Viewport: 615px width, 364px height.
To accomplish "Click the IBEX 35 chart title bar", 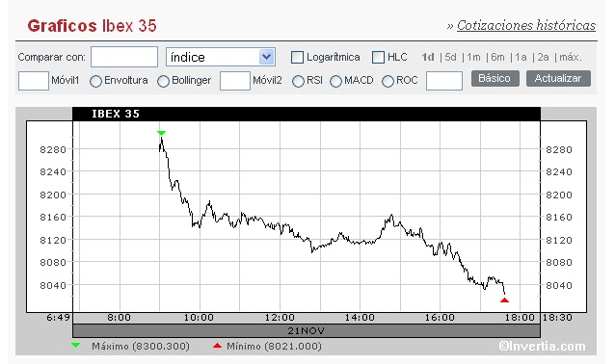I will (307, 114).
